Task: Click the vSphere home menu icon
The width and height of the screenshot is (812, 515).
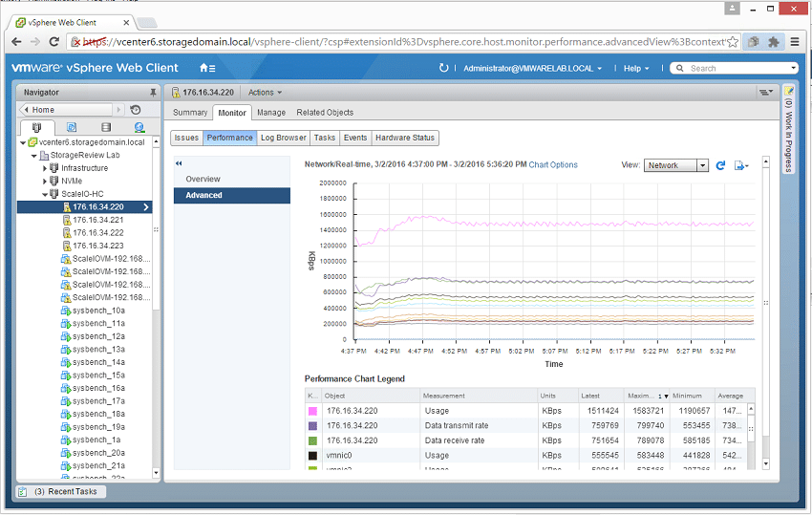Action: coord(207,68)
